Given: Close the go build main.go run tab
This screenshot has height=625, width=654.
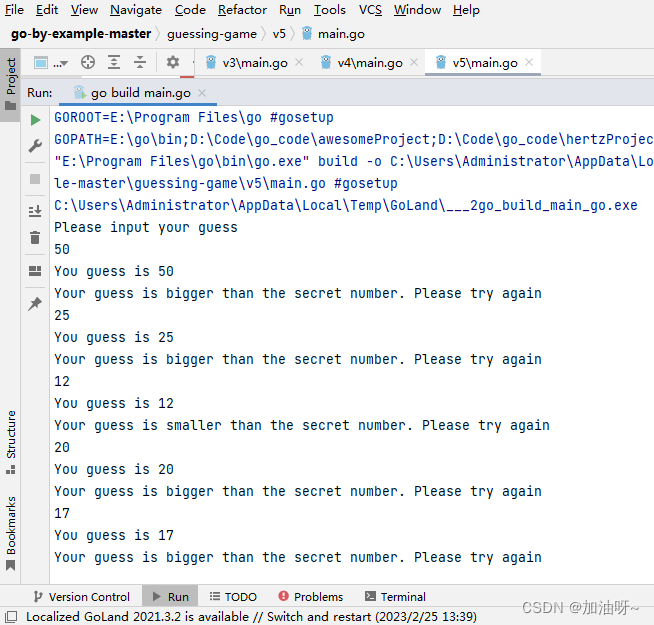Looking at the screenshot, I should pyautogui.click(x=202, y=93).
